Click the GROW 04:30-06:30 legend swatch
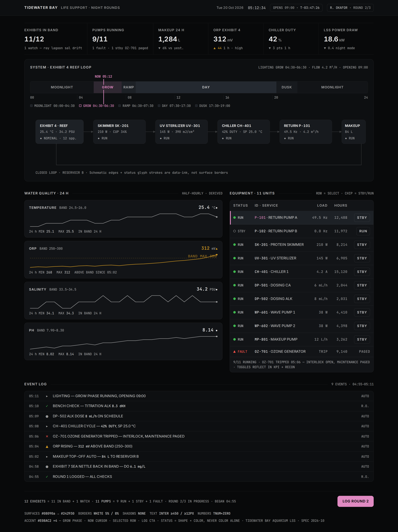The image size is (398, 532). point(80,106)
